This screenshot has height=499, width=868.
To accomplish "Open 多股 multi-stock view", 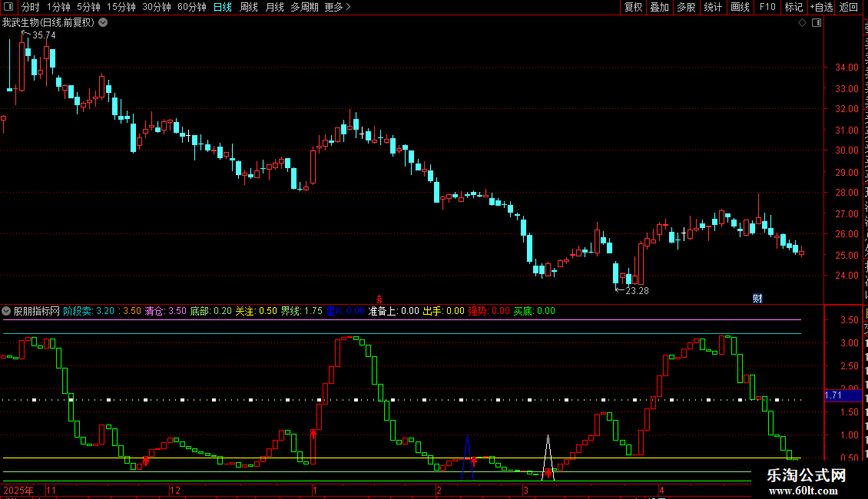I will point(686,7).
